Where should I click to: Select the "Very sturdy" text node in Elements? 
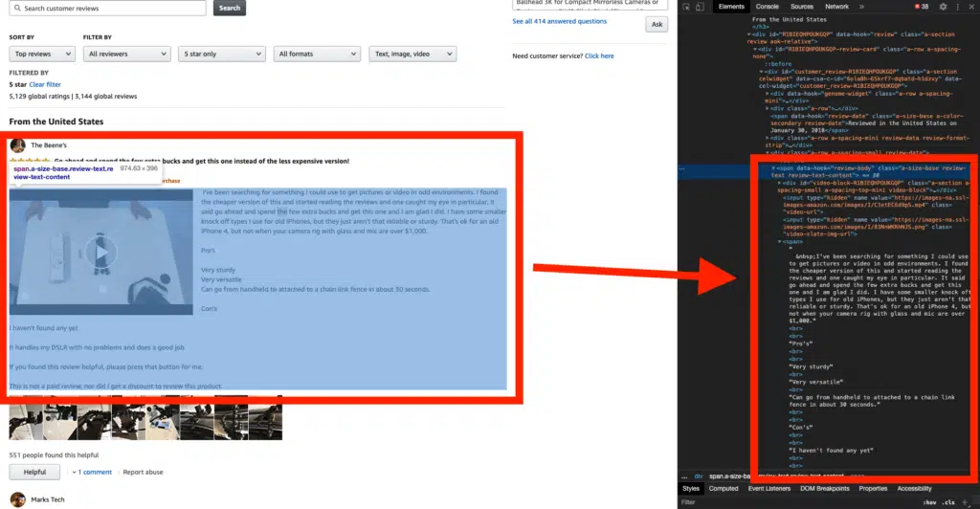point(811,367)
